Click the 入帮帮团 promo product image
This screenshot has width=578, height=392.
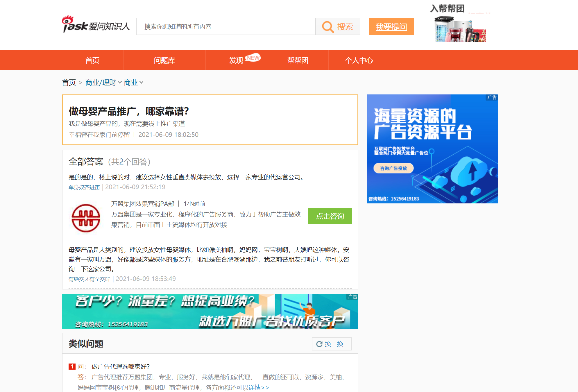tap(460, 29)
